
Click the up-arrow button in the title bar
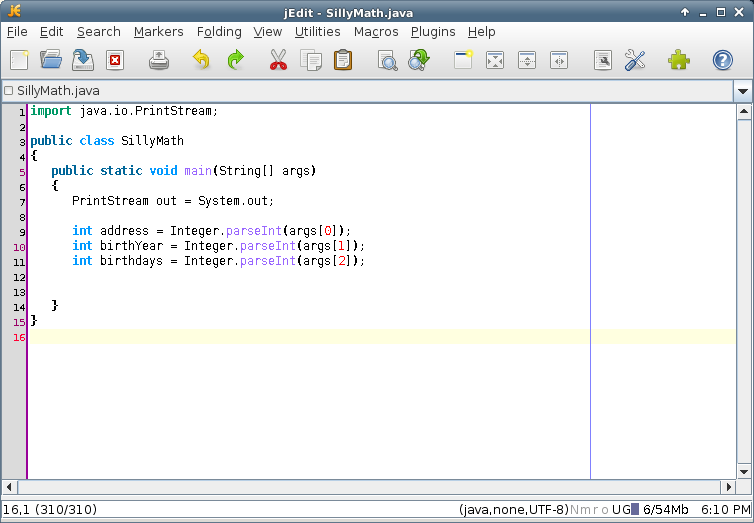tap(685, 12)
